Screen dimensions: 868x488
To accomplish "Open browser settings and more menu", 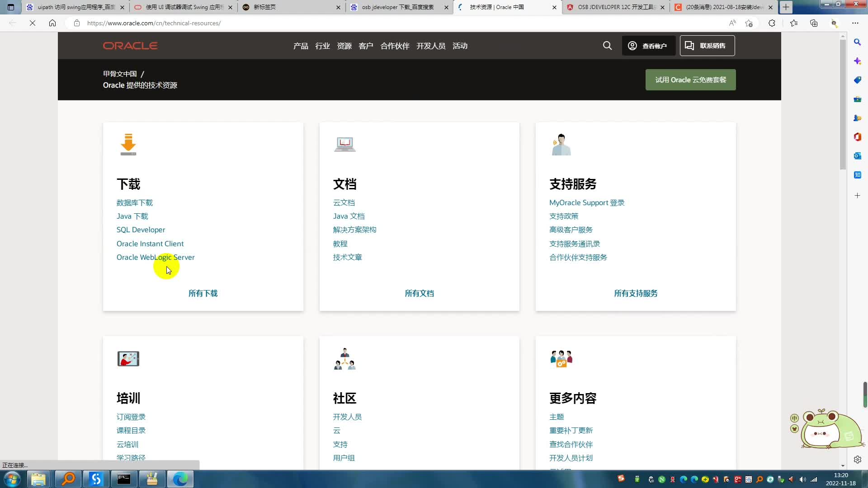I will coord(855,23).
